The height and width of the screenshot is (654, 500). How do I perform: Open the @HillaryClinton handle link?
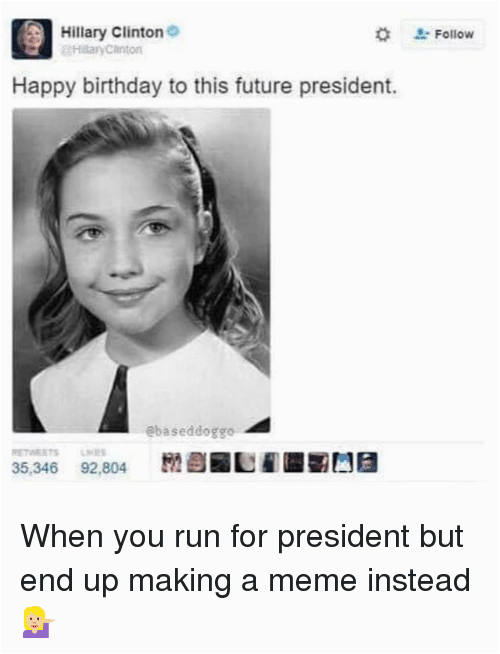click(x=102, y=50)
